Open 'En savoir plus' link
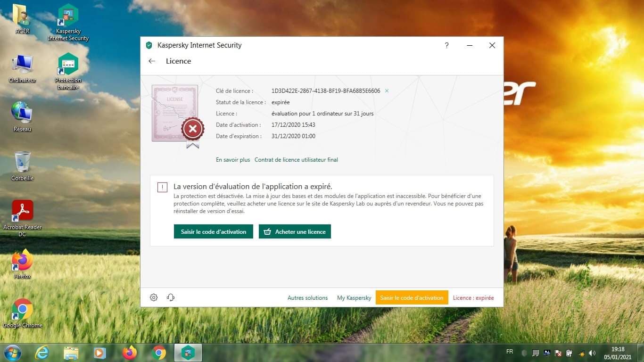 coord(233,160)
